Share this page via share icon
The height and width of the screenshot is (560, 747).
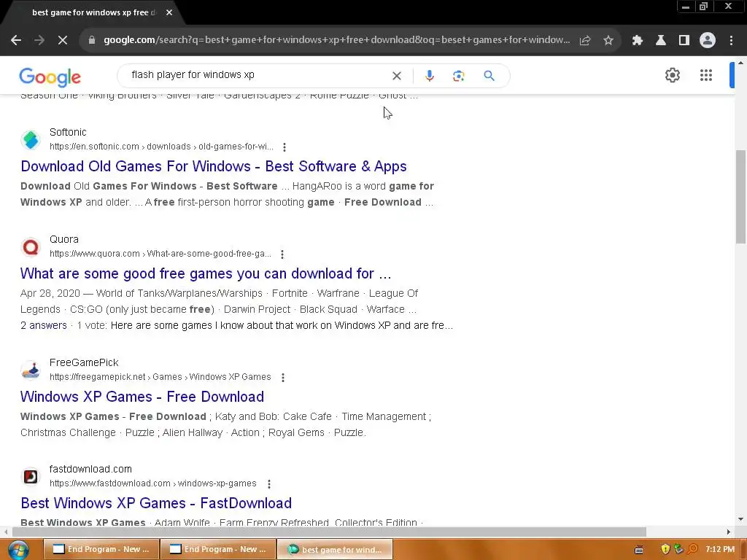coord(585,41)
